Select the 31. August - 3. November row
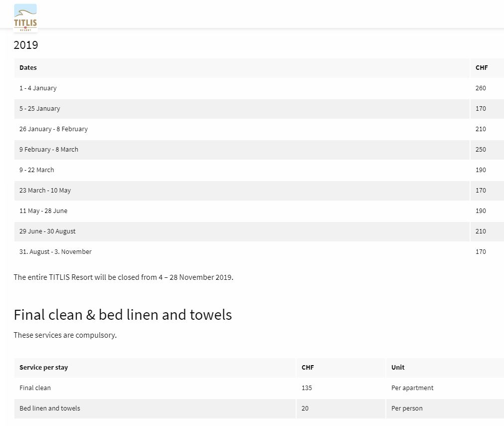The height and width of the screenshot is (426, 504). tap(55, 252)
